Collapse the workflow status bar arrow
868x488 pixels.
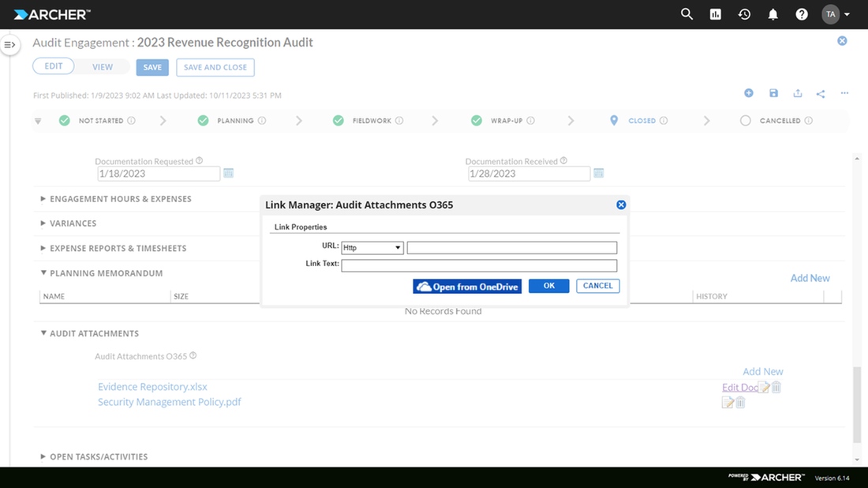point(38,121)
